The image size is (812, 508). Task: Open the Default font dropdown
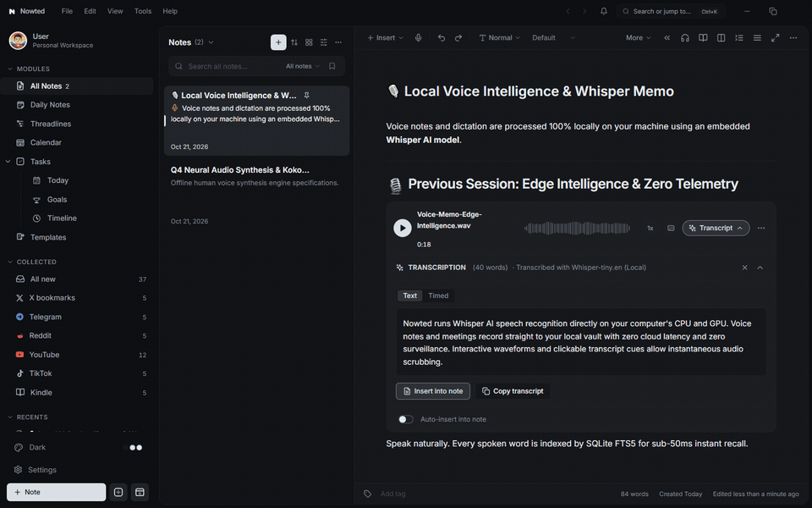point(553,38)
